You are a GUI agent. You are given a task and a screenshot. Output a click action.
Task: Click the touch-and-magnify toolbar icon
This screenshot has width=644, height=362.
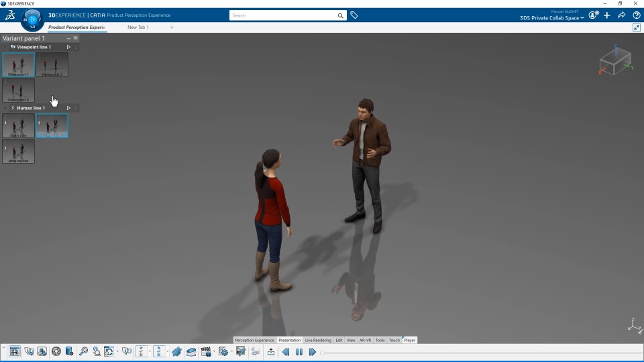tap(97, 351)
